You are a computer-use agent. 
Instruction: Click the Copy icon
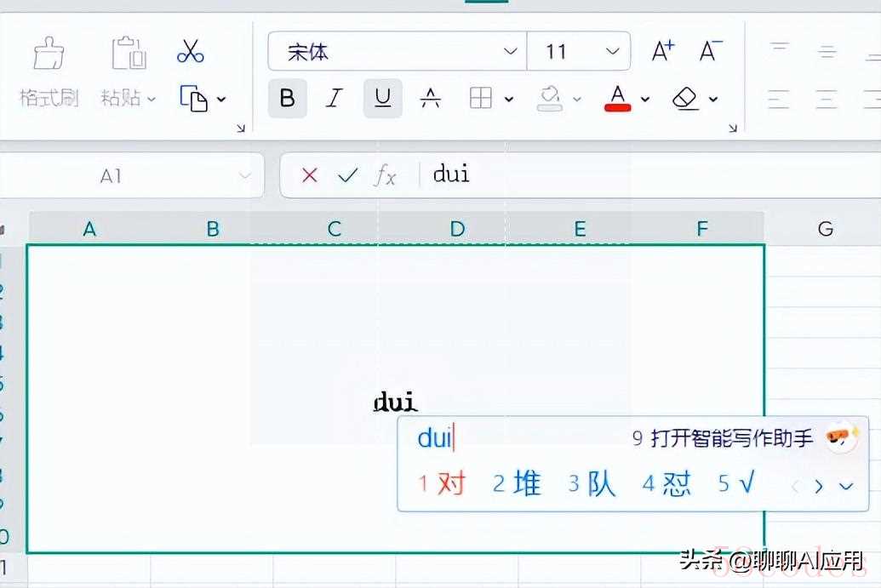[194, 99]
